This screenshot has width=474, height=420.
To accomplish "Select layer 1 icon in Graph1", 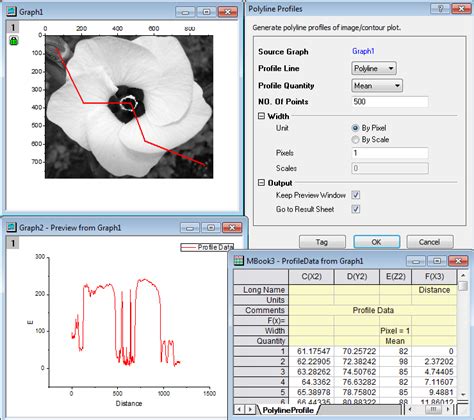I will [x=13, y=27].
